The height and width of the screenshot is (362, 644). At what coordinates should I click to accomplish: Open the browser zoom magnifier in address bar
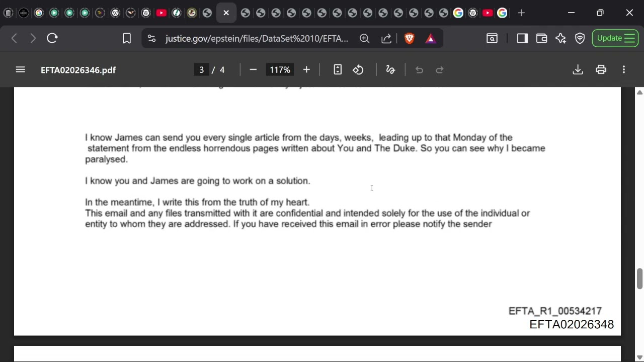point(365,38)
